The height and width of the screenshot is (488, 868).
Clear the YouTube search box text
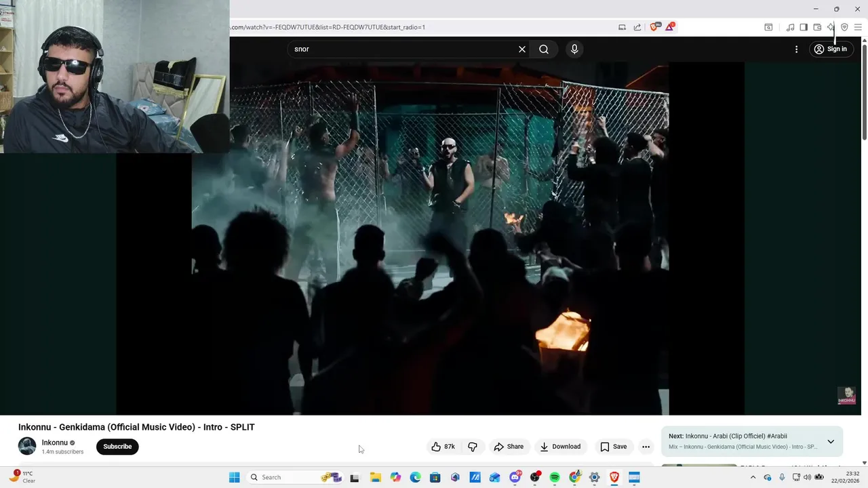point(522,49)
